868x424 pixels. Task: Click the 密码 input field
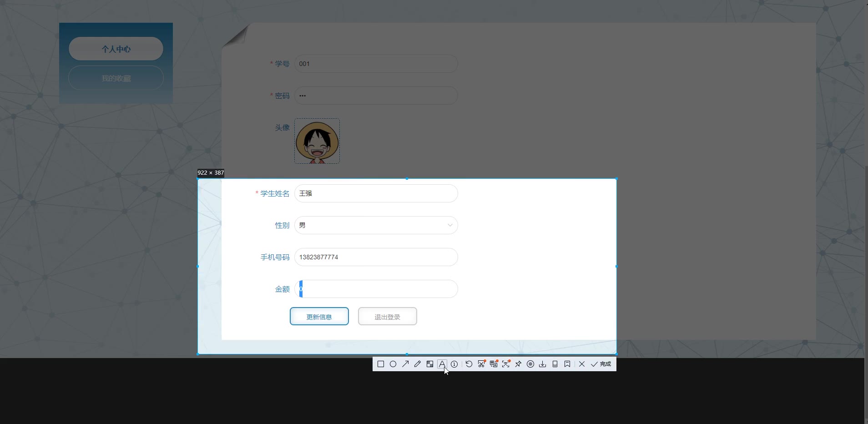(x=376, y=96)
